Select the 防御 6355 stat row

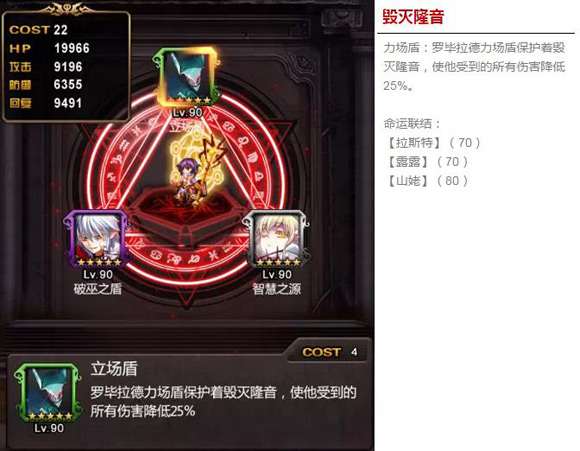45,84
